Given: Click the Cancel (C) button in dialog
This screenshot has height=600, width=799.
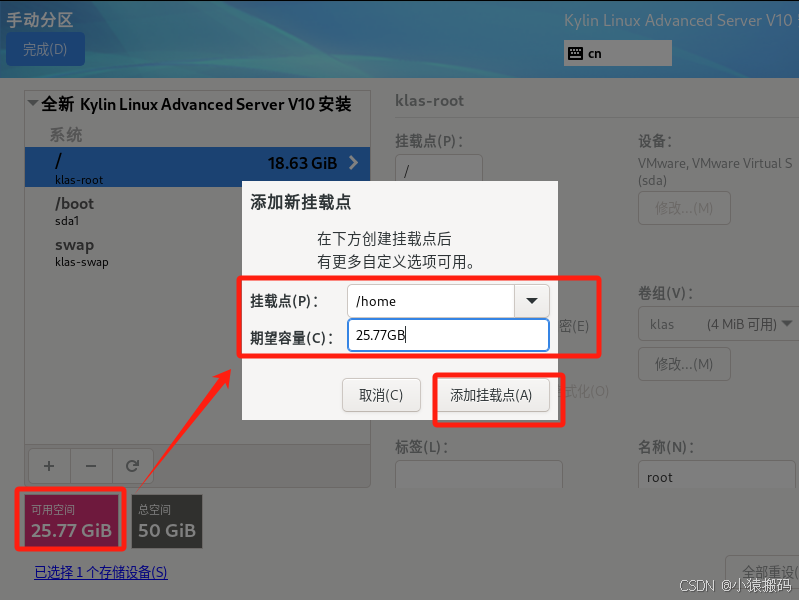Looking at the screenshot, I should point(381,395).
